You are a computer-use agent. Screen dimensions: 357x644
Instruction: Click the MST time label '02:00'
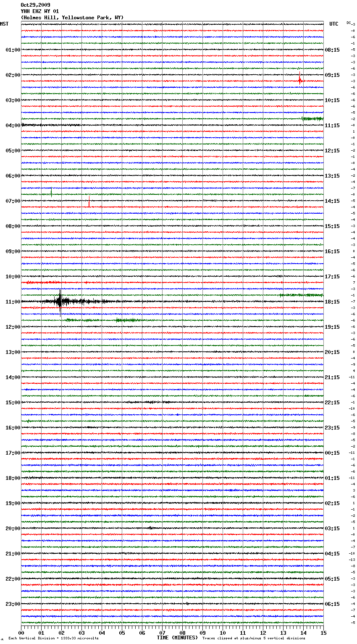point(13,75)
